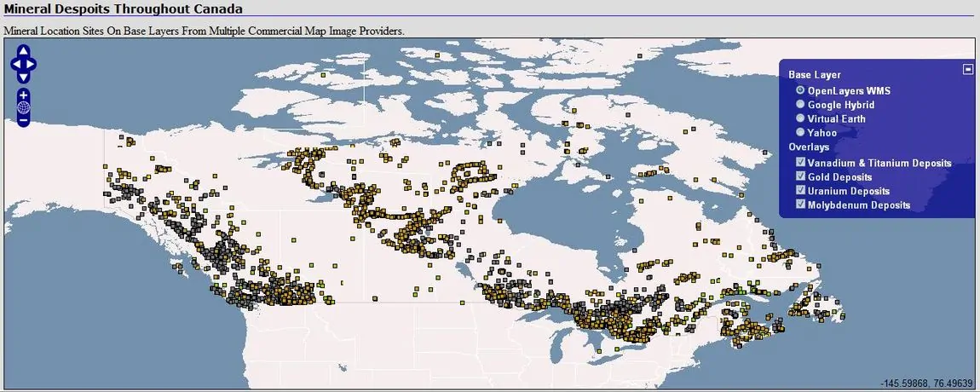980x392 pixels.
Task: Uncheck the Gold Deposits overlay
Action: click(x=800, y=176)
